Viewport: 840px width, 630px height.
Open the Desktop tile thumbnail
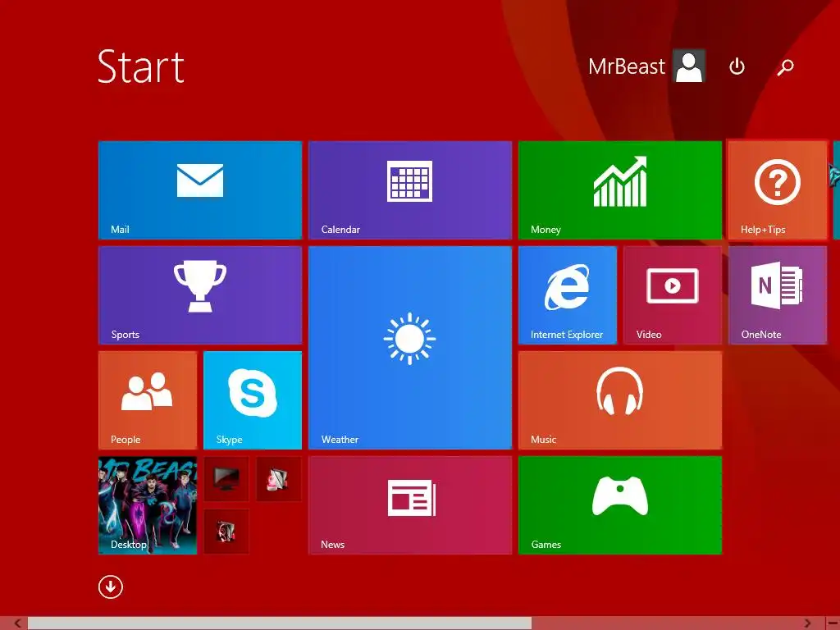(148, 505)
